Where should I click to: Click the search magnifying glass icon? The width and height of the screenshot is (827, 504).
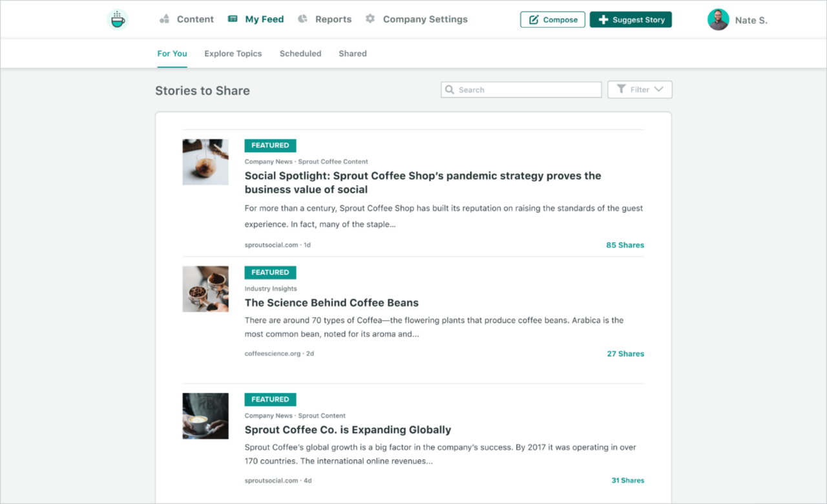tap(451, 89)
